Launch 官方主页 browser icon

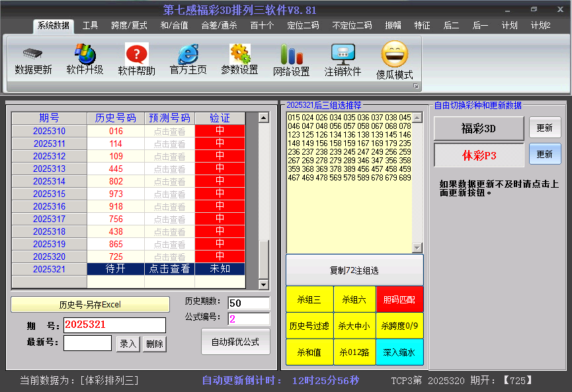188,54
